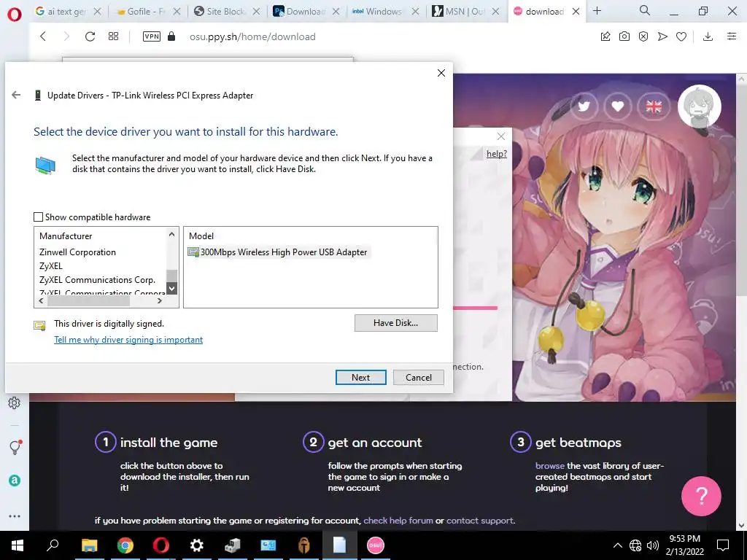Select 300Mbps Wireless High Power USB Adapter
This screenshot has width=747, height=560.
click(278, 252)
